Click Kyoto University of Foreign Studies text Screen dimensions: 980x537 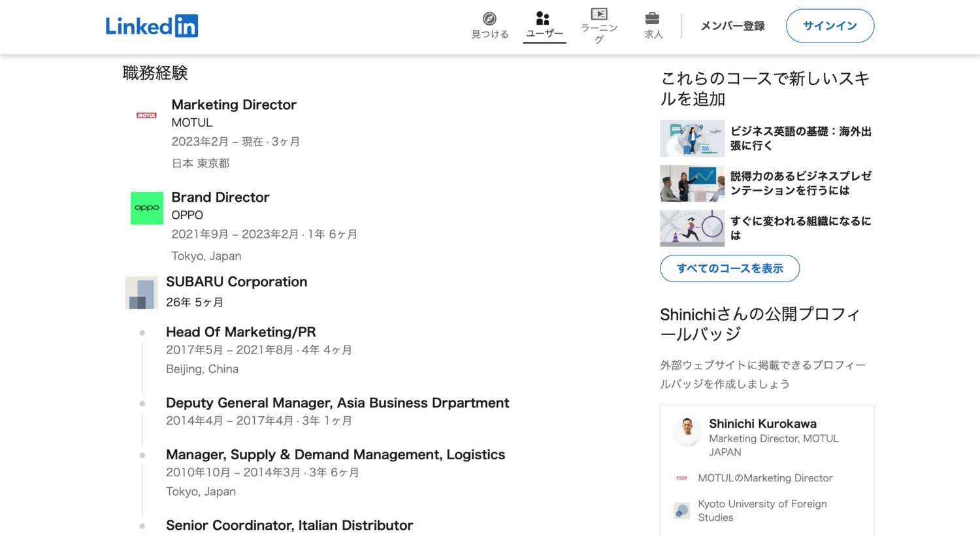[x=762, y=510]
